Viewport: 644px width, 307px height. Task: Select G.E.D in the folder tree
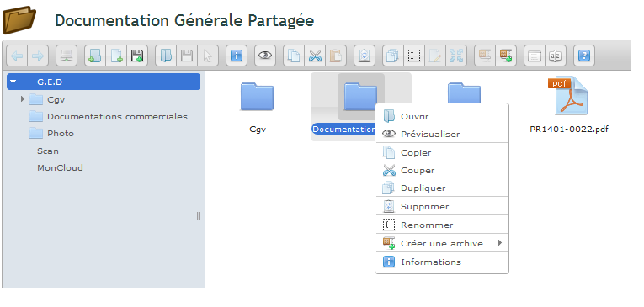tap(104, 82)
